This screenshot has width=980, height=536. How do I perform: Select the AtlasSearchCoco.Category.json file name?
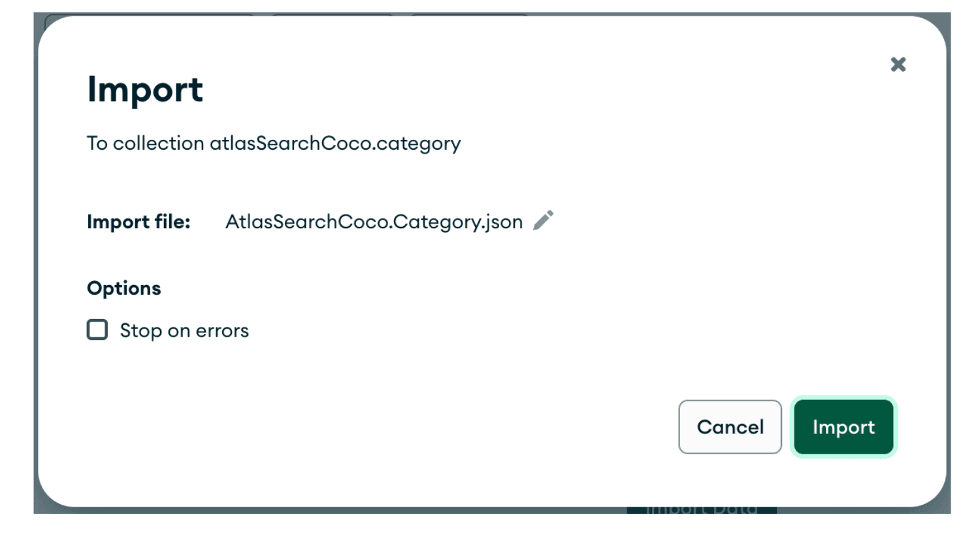click(374, 222)
